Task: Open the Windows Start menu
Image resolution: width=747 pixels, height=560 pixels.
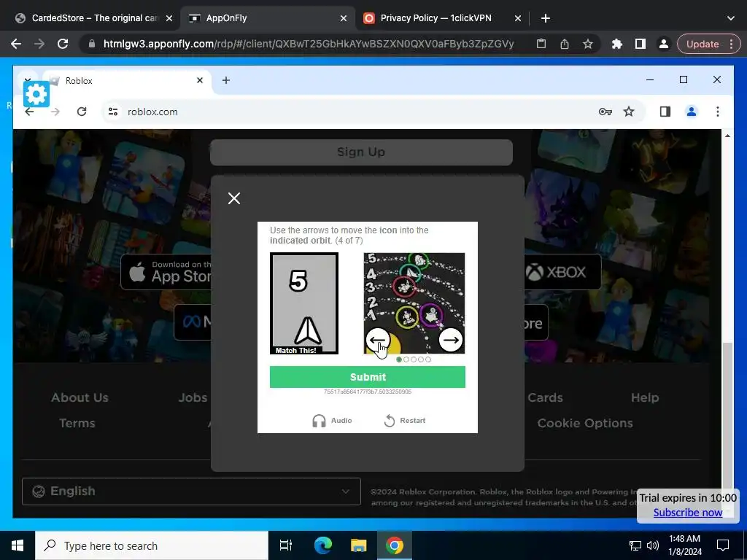Action: click(x=18, y=545)
